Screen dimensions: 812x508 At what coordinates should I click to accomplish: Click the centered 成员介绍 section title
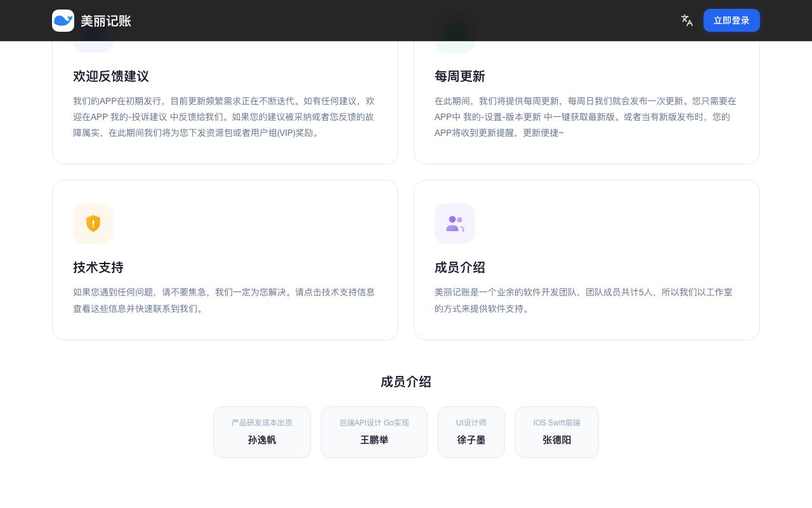click(406, 382)
